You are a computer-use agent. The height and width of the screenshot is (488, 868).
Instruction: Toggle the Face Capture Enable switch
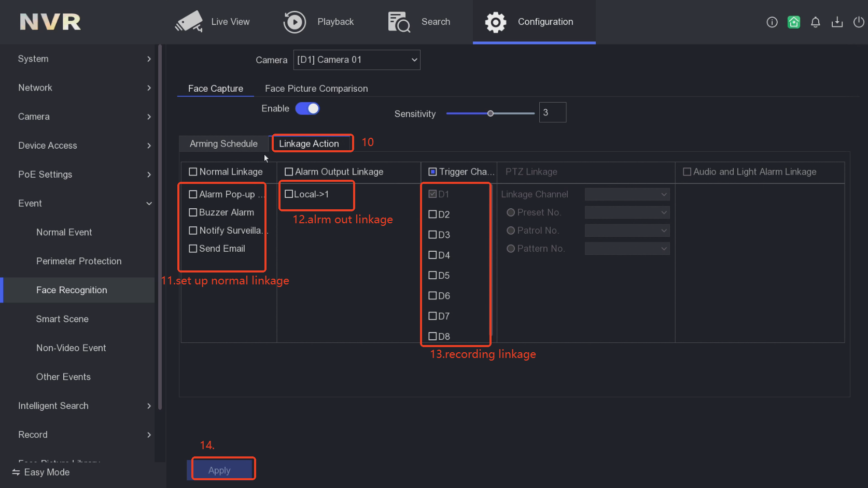pos(307,108)
